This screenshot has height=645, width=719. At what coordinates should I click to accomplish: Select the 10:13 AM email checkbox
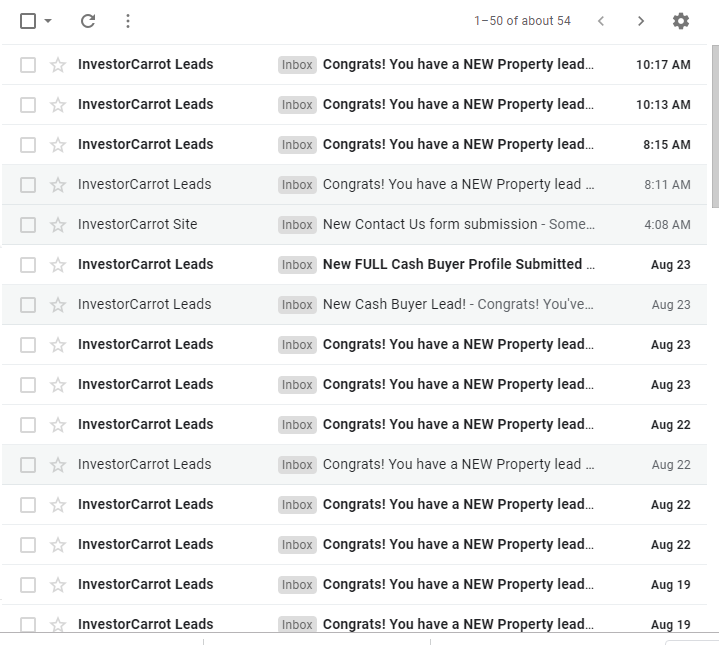click(x=28, y=105)
